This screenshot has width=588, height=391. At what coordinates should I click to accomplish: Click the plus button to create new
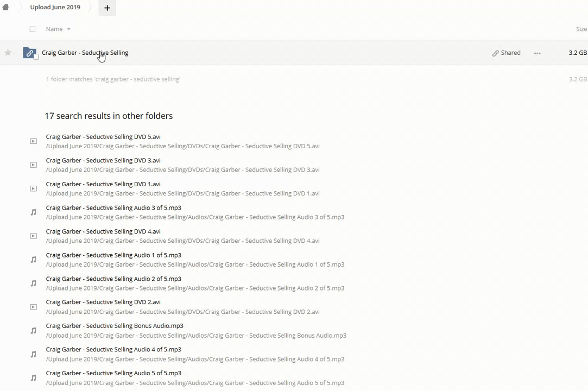coord(107,8)
